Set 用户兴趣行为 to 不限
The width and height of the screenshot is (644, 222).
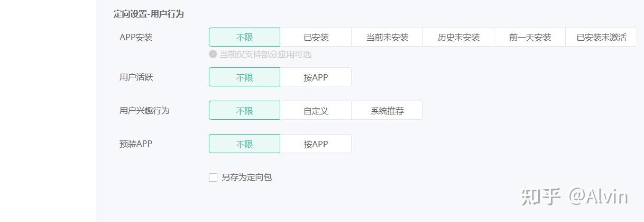[244, 111]
